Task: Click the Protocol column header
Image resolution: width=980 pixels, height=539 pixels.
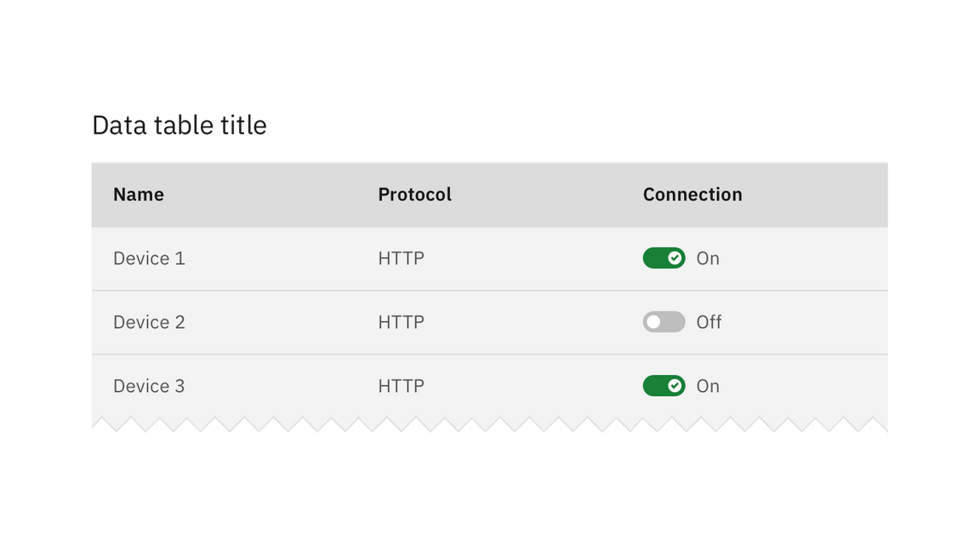Action: [x=414, y=194]
